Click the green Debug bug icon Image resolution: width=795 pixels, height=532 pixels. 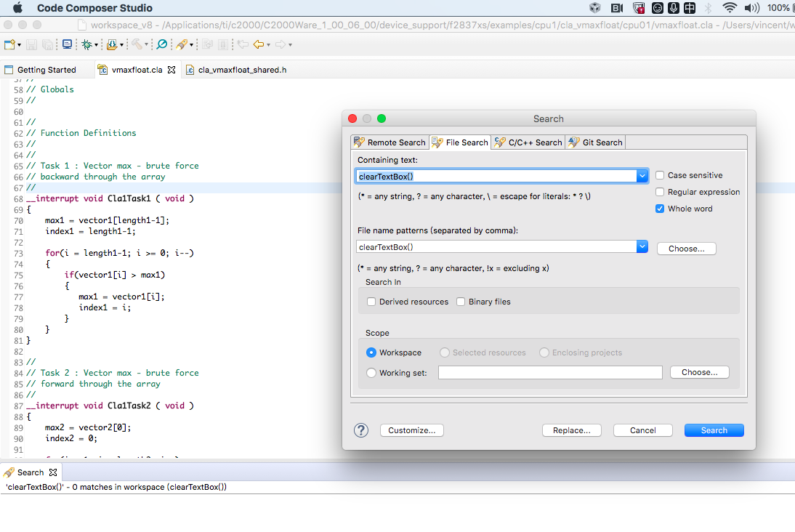(86, 44)
